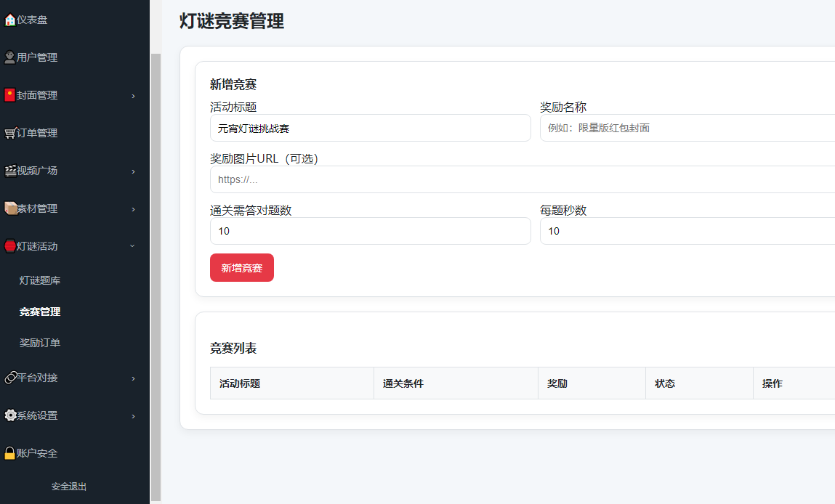Collapse the 灯谜活动 submenu chevron

132,246
